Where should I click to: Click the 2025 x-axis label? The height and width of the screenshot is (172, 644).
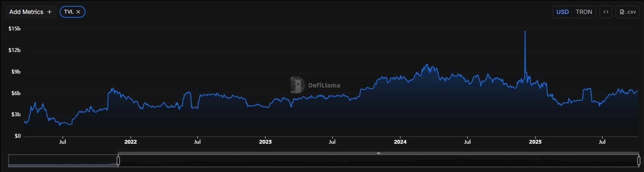coord(535,142)
